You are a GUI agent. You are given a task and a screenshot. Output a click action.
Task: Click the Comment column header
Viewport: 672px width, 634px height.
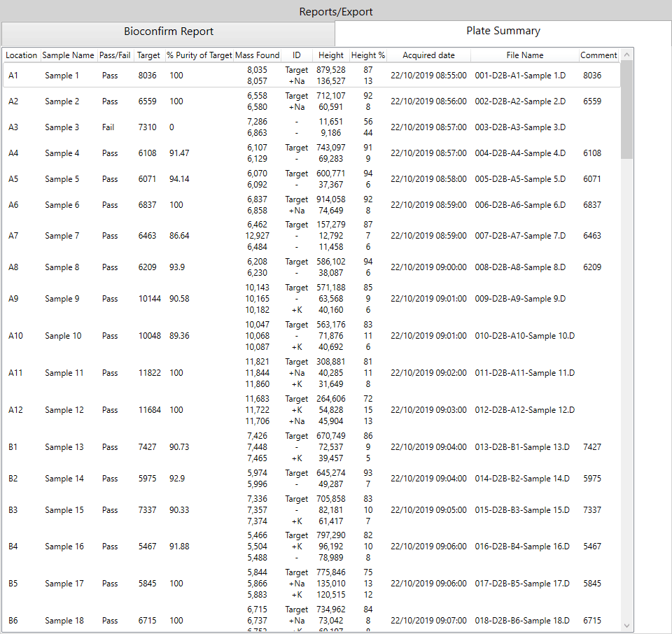click(x=598, y=55)
